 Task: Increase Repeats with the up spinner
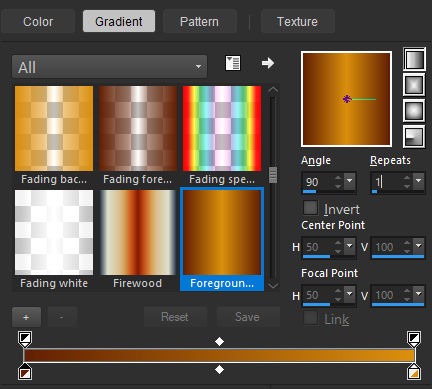[x=407, y=178]
